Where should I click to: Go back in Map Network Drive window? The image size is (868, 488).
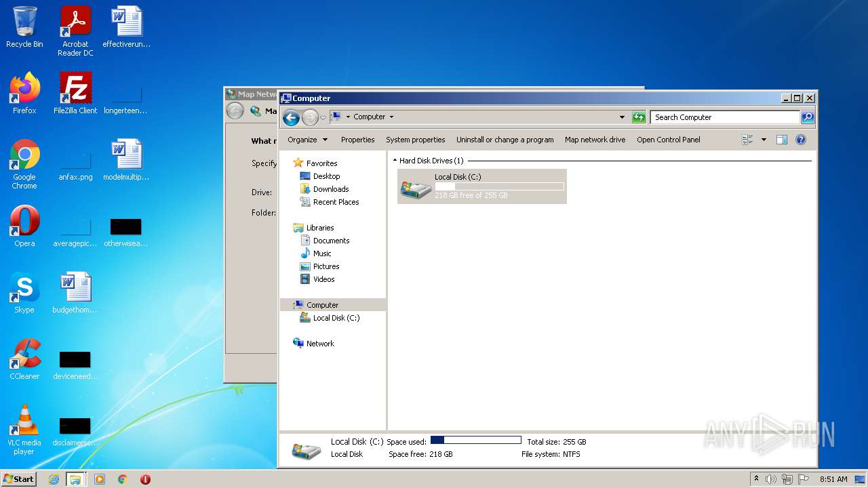coord(235,110)
